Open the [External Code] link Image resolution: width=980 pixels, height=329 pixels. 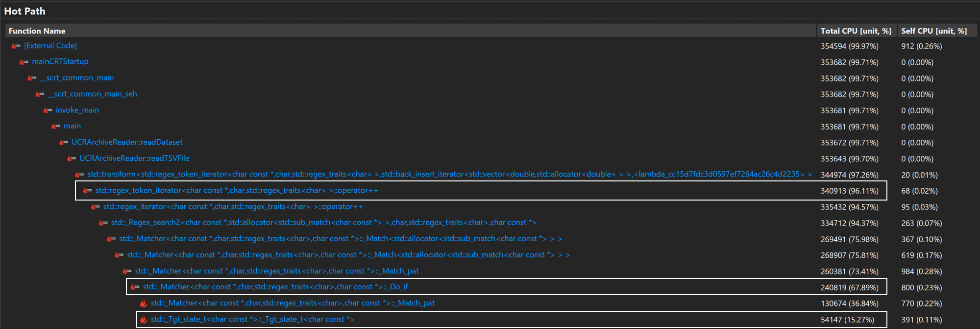coord(50,46)
